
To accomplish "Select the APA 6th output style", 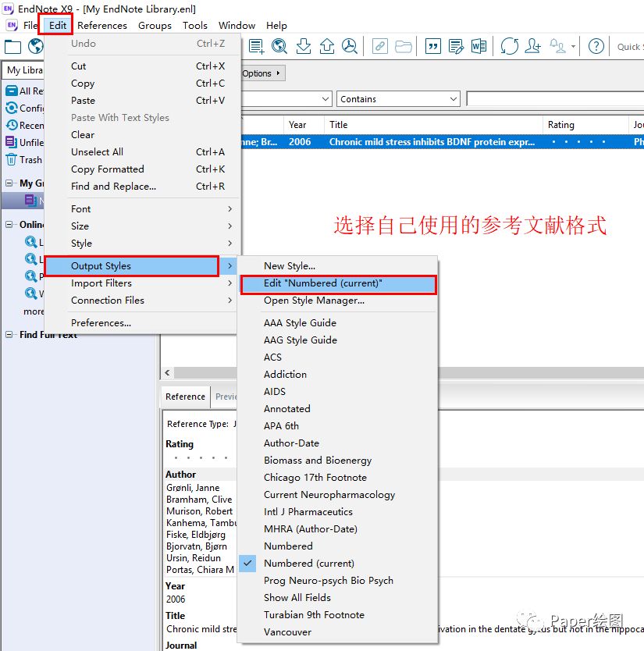I will 339,426.
